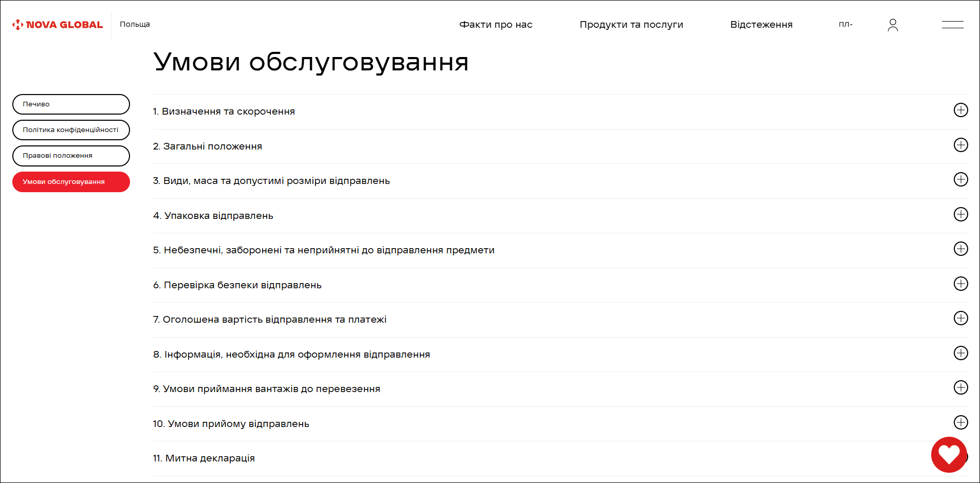Expand section 7 Оголошена вартість відправлення
This screenshot has width=980, height=483.
(x=960, y=318)
